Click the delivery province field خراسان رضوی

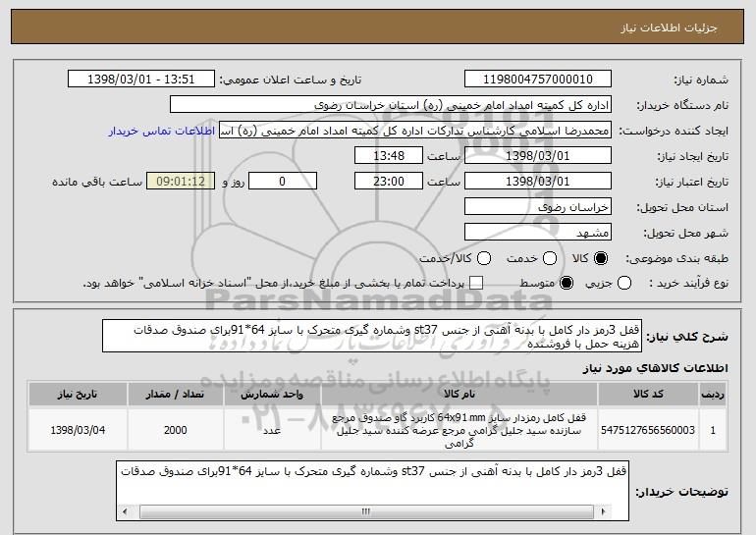coord(538,207)
